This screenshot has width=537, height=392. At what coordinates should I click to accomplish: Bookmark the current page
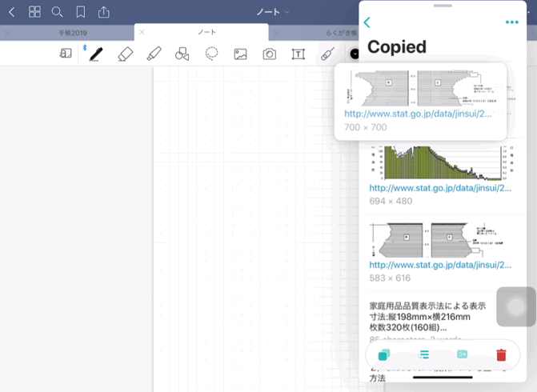pyautogui.click(x=81, y=12)
